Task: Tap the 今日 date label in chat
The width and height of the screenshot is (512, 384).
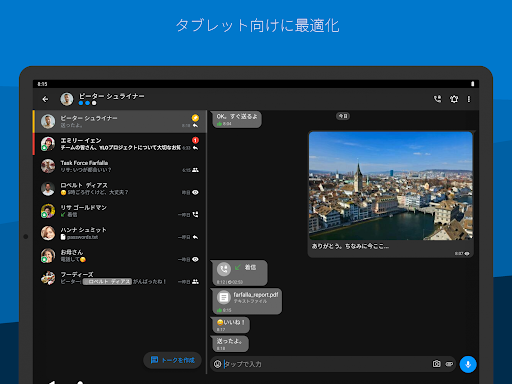Action: [343, 116]
